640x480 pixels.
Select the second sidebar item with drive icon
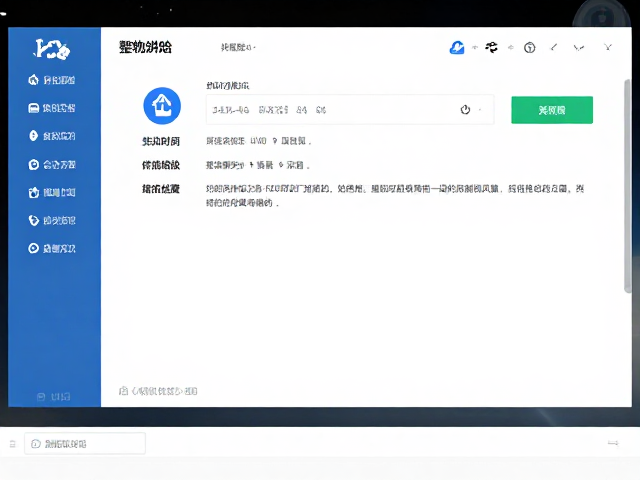pos(52,108)
